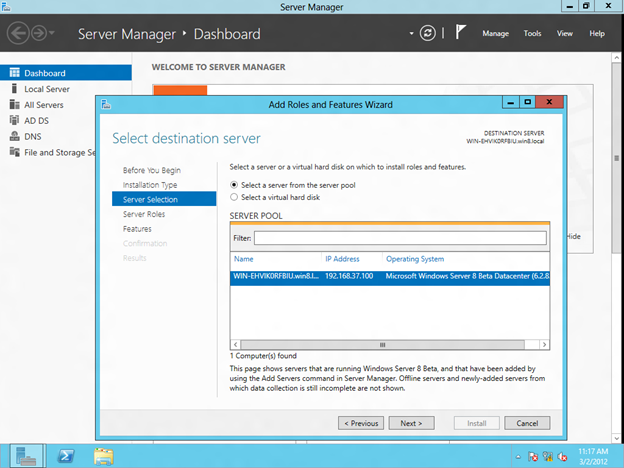Choose 'Select a virtual hard disk' option
This screenshot has height=468, width=624.
coord(234,197)
